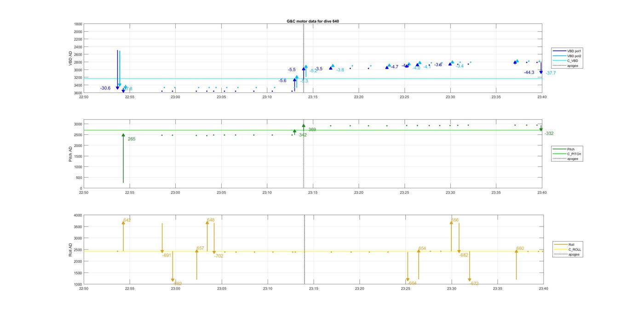644x319 pixels.
Task: Select the VBD pot2 legend entry
Action: (567, 56)
